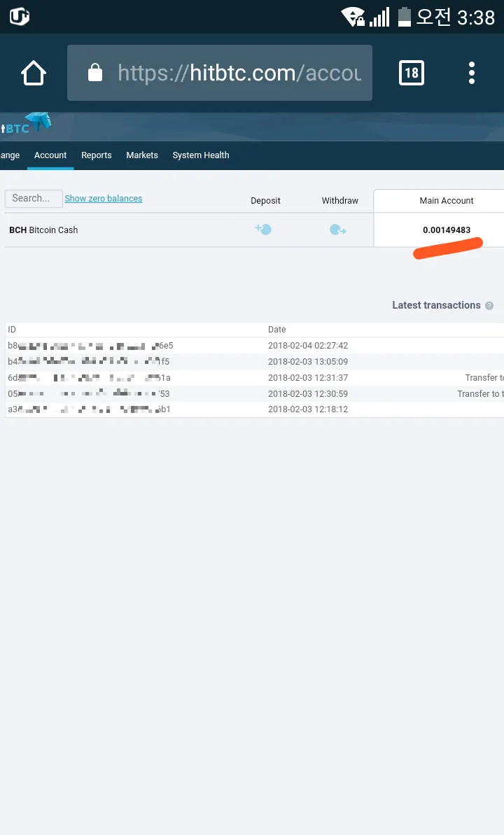Tap the battery status icon
The width and height of the screenshot is (504, 835).
(x=405, y=17)
